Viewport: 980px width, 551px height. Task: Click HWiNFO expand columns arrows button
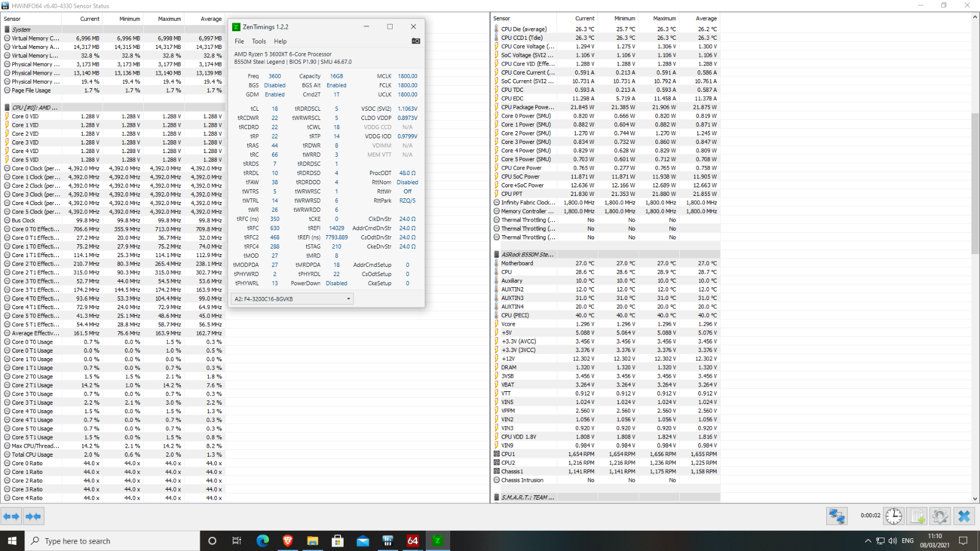point(12,517)
